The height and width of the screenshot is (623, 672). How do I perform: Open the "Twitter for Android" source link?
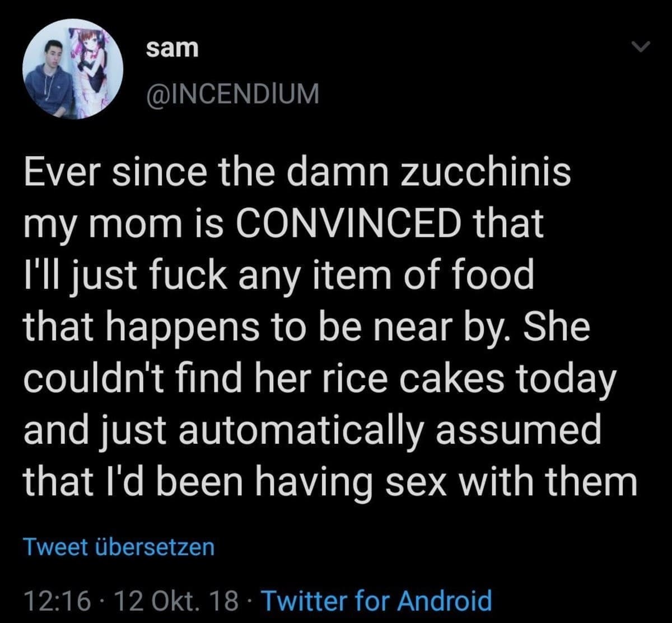pyautogui.click(x=376, y=601)
